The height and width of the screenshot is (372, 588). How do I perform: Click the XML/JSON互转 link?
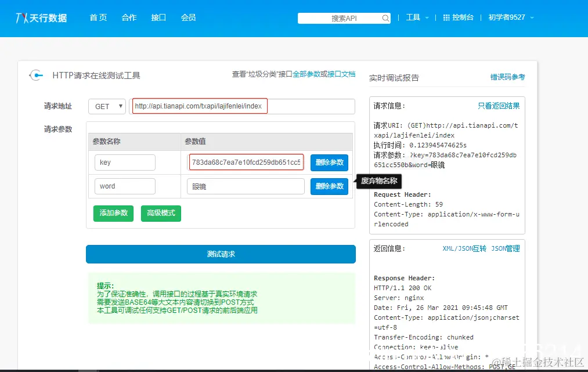click(464, 248)
